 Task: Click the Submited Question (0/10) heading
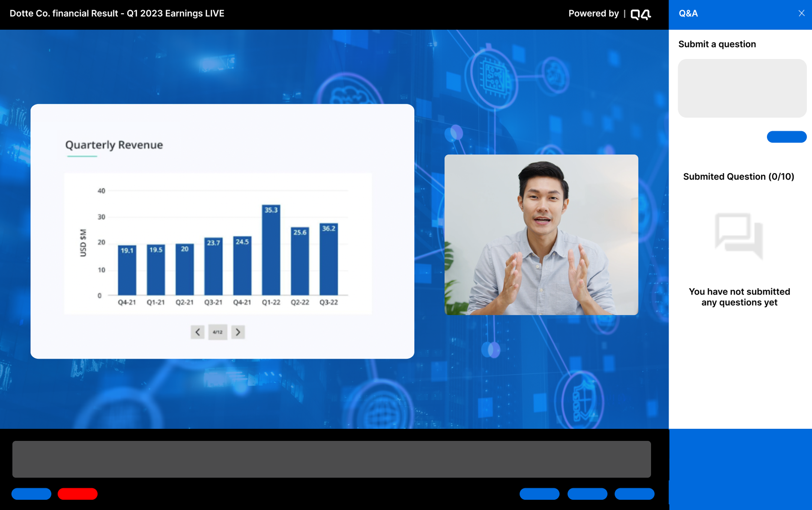point(738,177)
